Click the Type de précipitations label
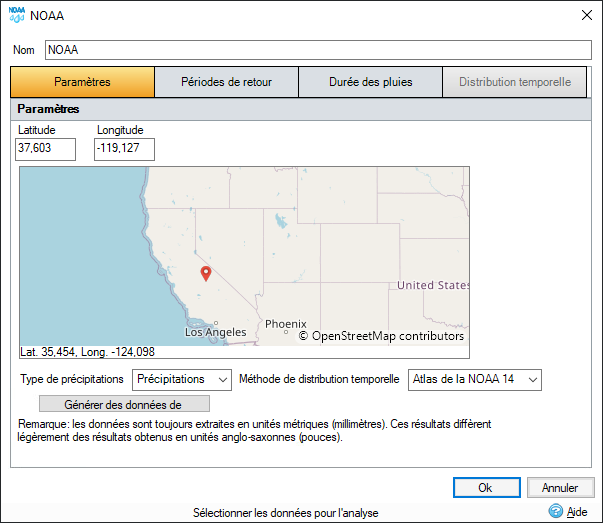Viewport: 603px width, 523px height. tap(72, 379)
